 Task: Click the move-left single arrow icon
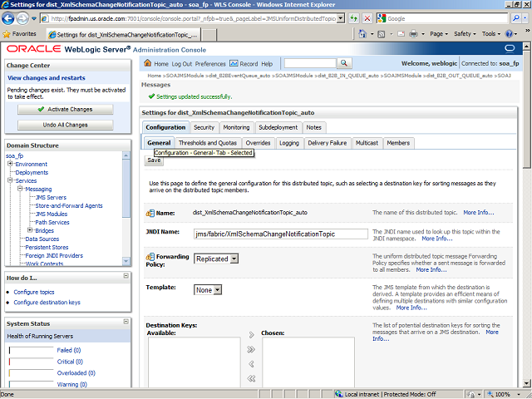coord(251,364)
